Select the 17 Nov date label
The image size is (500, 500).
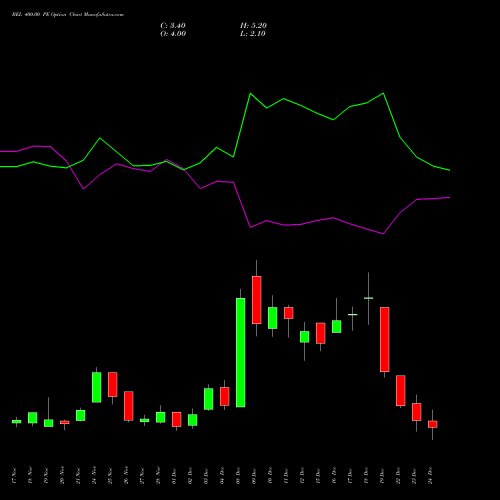tap(14, 476)
